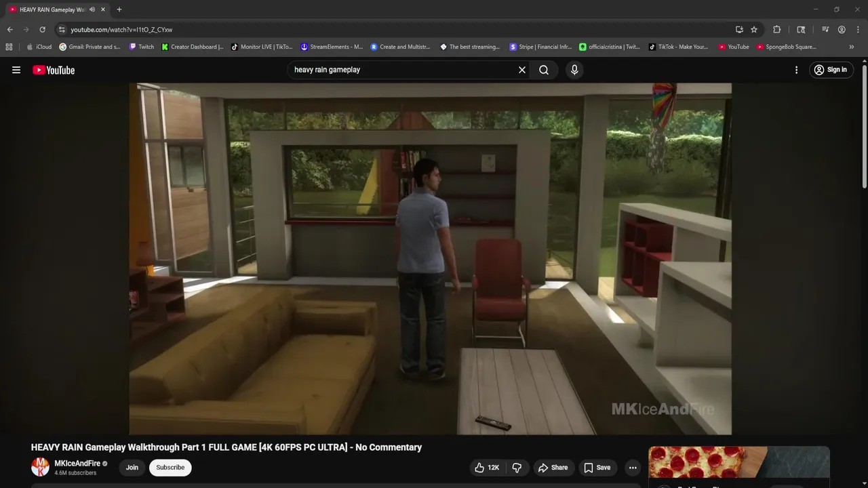Open media controls in browser toolbar
Image resolution: width=868 pixels, height=488 pixels.
click(x=825, y=30)
